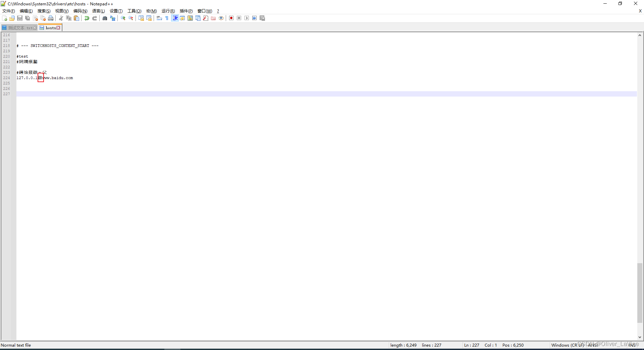Select the Record Macro icon
Viewport: 644px width, 350px height.
pos(231,18)
